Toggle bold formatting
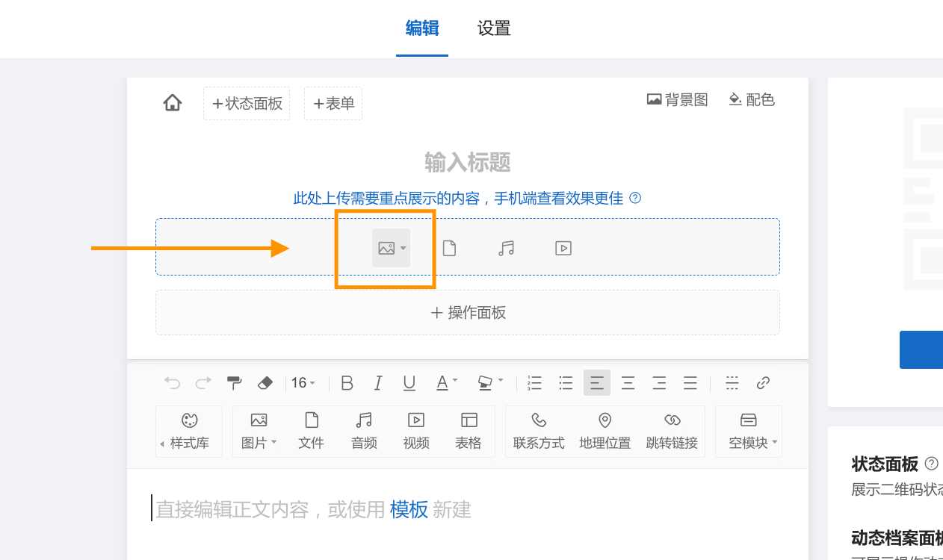 pyautogui.click(x=347, y=383)
